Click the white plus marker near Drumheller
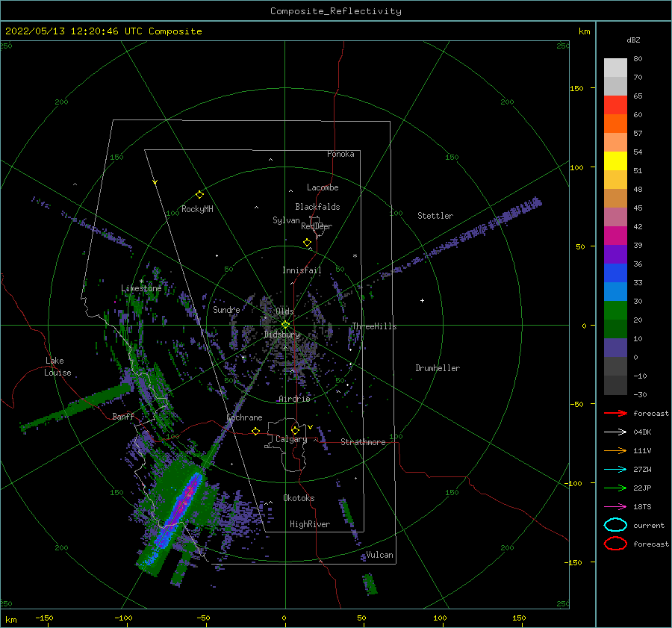Screen dimensions: 672x628 click(x=422, y=300)
